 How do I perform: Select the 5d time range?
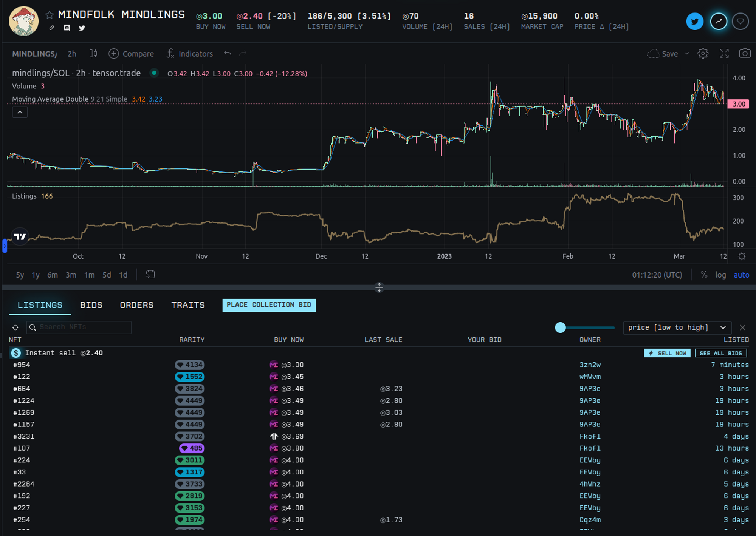tap(107, 275)
